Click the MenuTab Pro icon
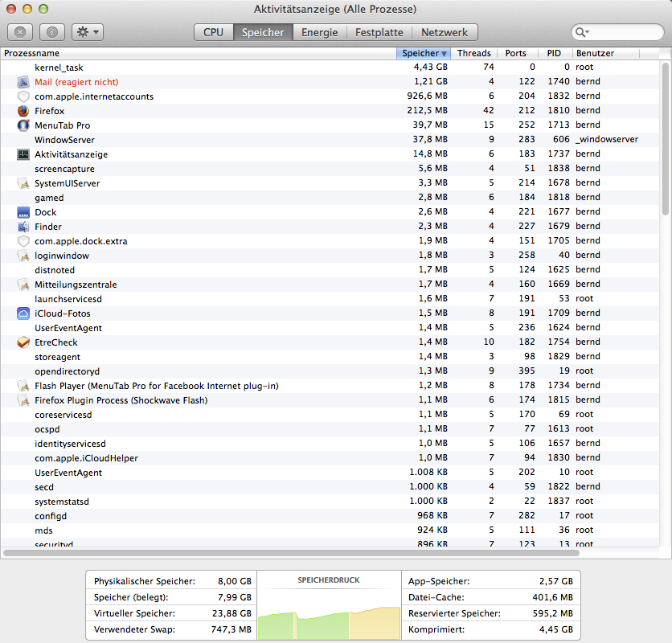The height and width of the screenshot is (643, 672). pos(23,125)
